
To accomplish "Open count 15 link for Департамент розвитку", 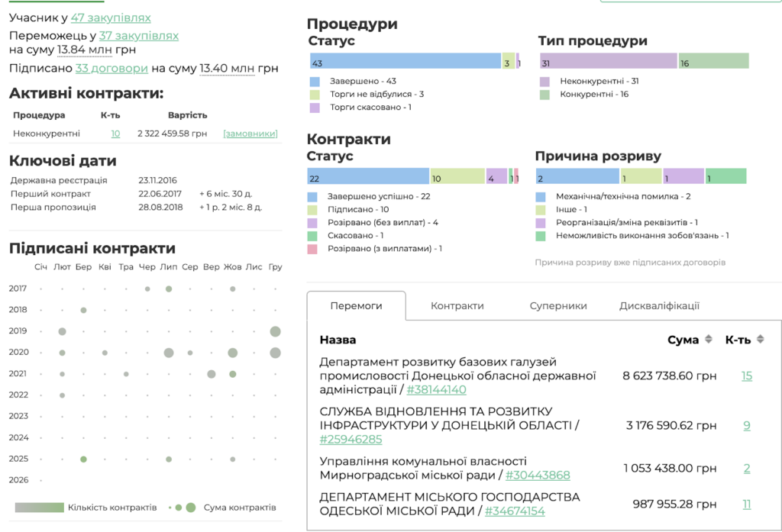I will click(746, 376).
